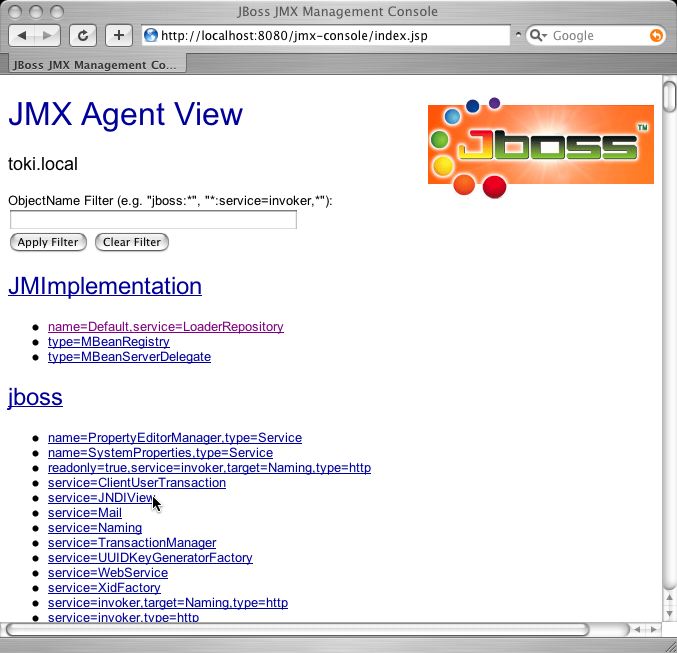
Task: Click the horizontal scrollbar right arrow
Action: point(653,630)
